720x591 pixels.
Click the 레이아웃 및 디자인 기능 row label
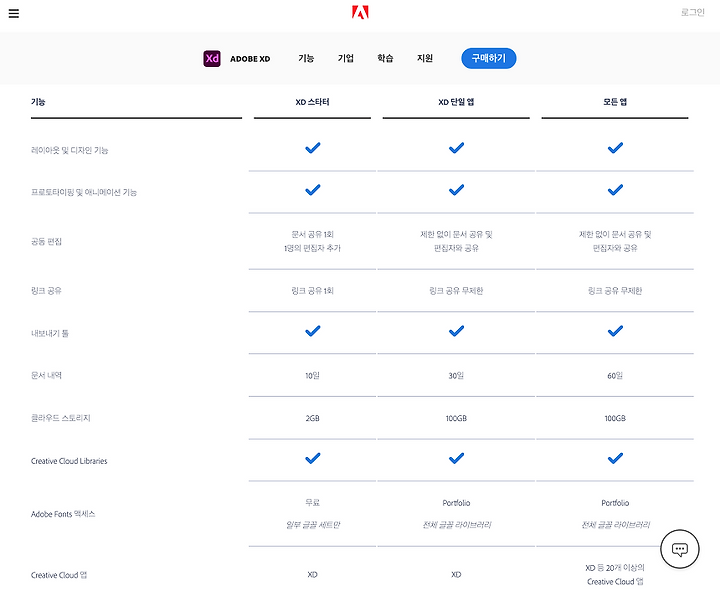[69, 150]
